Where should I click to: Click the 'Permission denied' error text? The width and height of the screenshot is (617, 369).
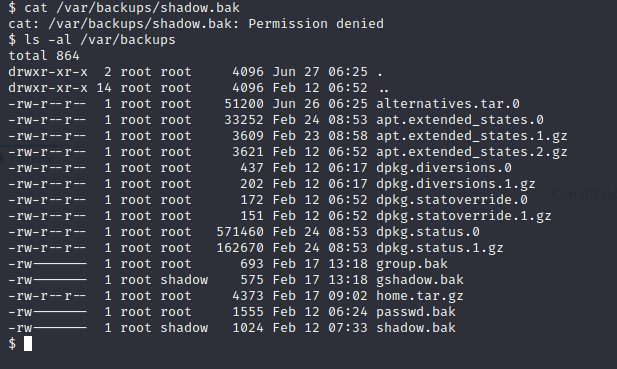[316, 24]
